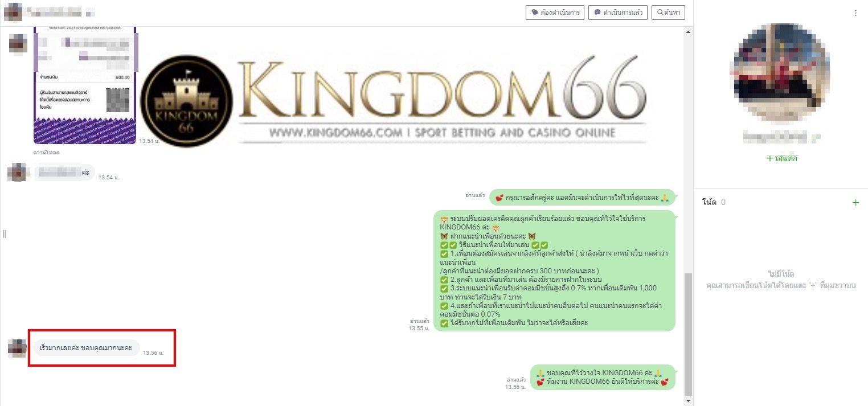Click the green plus icon beside โน้ต
The width and height of the screenshot is (868, 406).
[x=855, y=202]
